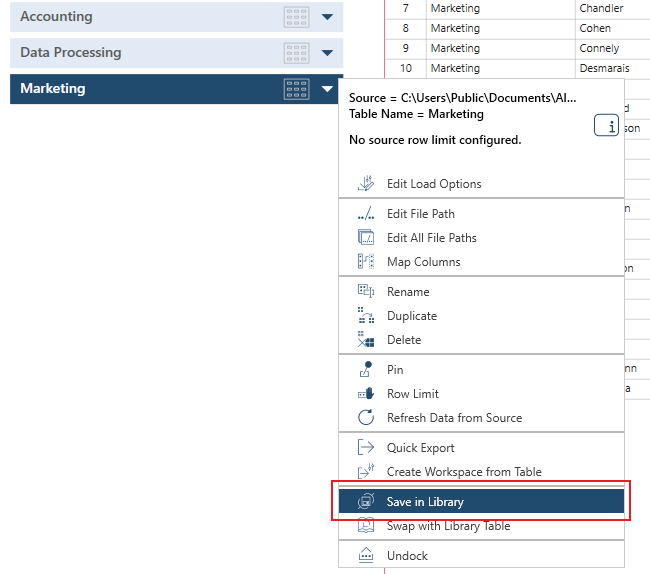Expand the Accounting table dropdown arrow
The width and height of the screenshot is (650, 574).
327,17
